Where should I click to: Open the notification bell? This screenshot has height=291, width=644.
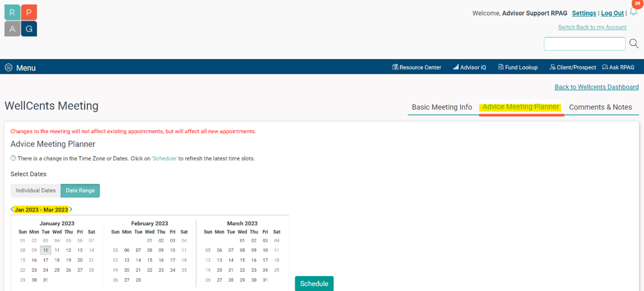[x=633, y=12]
